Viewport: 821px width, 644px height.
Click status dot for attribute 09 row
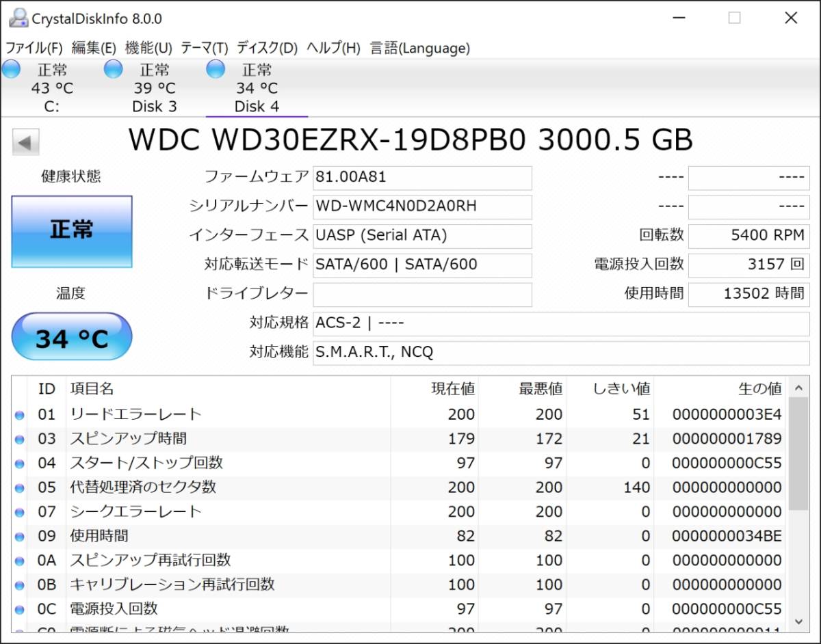19,537
